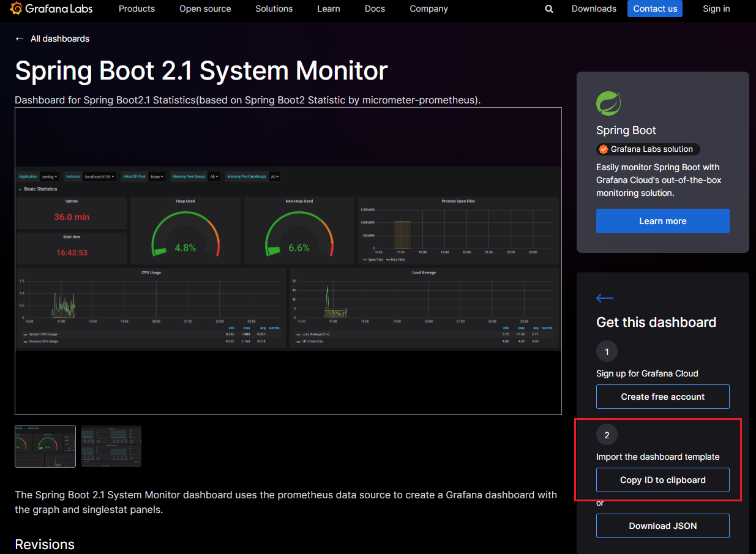Click the Revisions heading
The height and width of the screenshot is (554, 756).
pos(45,545)
